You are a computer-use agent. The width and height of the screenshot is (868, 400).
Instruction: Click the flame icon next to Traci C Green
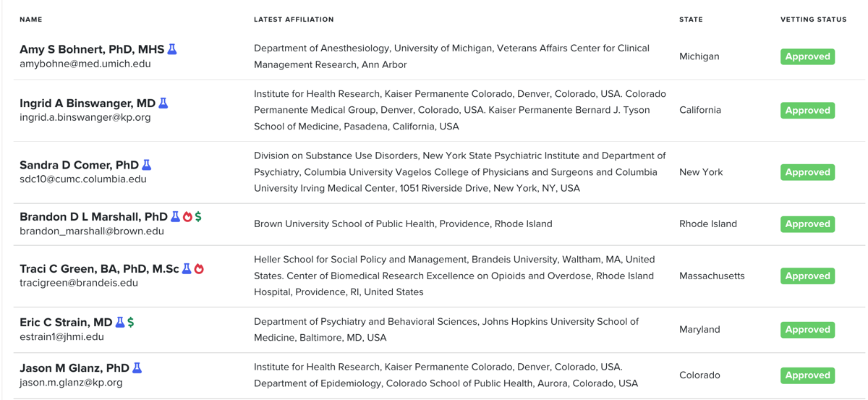coord(199,268)
